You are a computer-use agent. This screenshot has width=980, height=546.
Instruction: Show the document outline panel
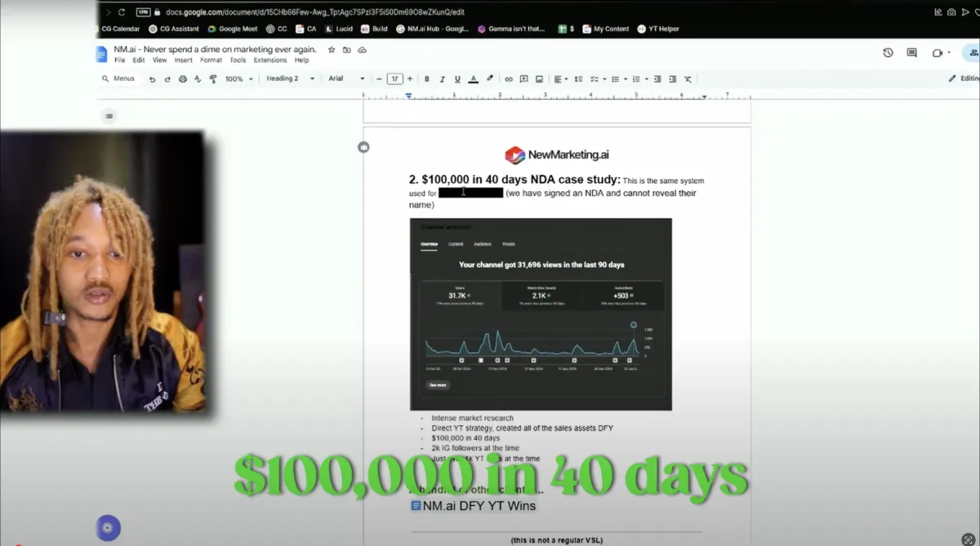click(x=109, y=116)
